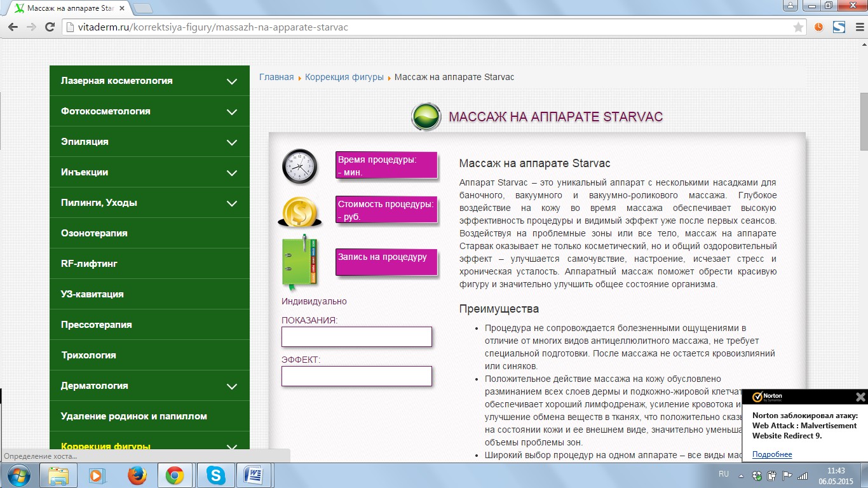Image resolution: width=868 pixels, height=488 pixels.
Task: Click the Главная breadcrumb link
Action: pyautogui.click(x=276, y=77)
